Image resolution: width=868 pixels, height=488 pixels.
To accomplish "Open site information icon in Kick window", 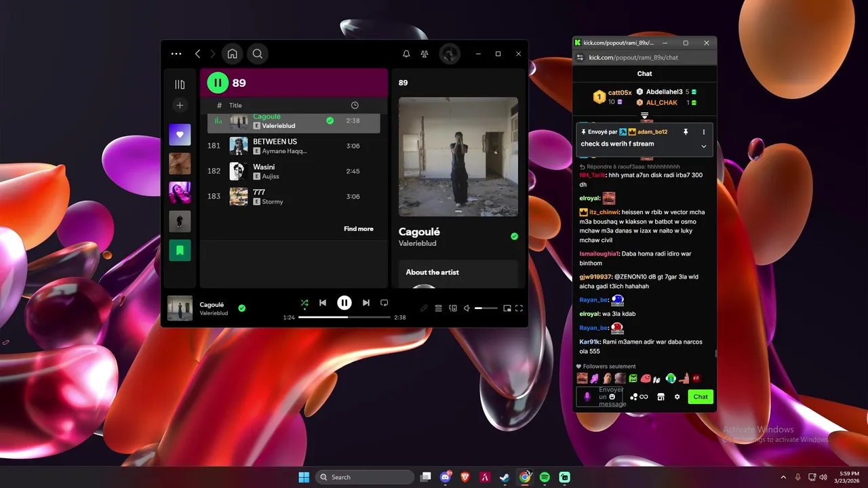I will click(580, 58).
